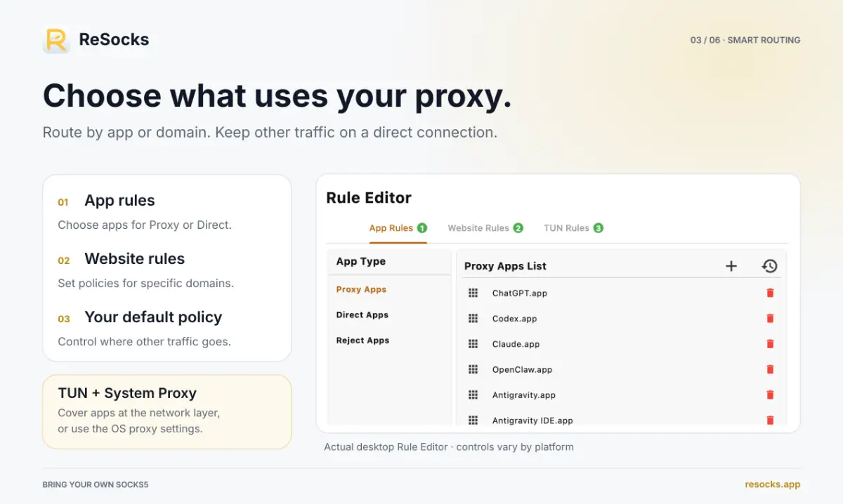The width and height of the screenshot is (843, 504).
Task: Click the ChatGPT.app row name
Action: click(x=520, y=293)
